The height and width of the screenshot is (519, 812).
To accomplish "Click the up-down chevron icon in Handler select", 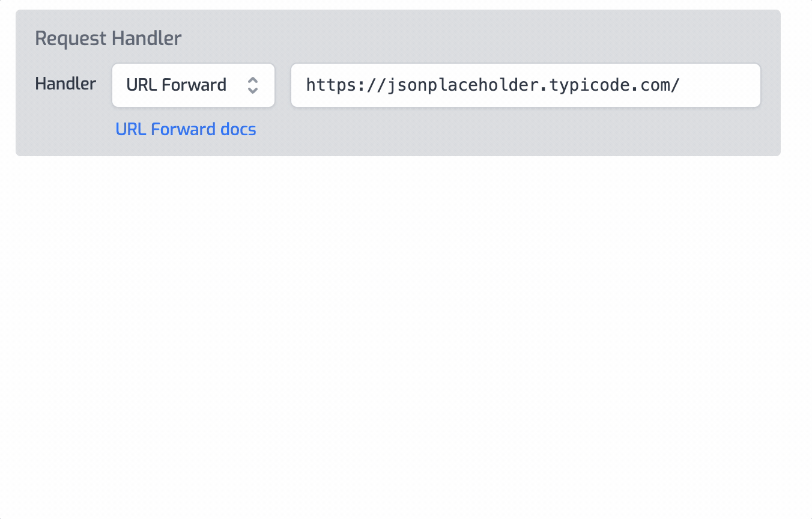I will point(253,85).
